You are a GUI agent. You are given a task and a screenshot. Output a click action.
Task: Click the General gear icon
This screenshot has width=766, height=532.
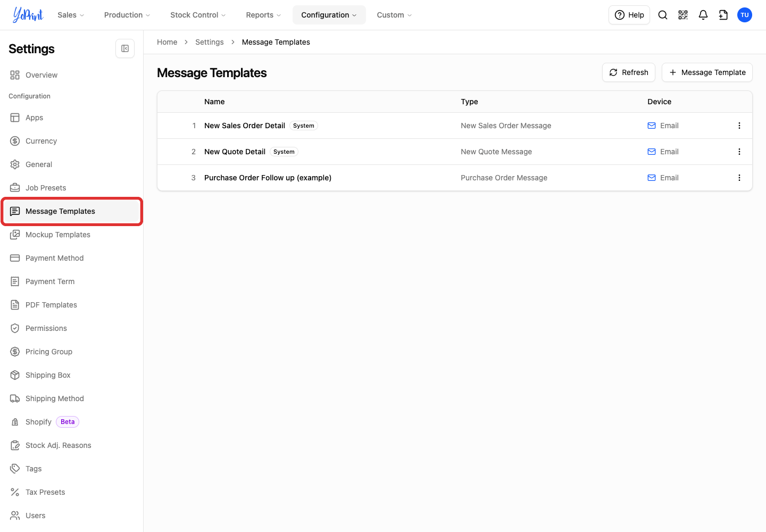tap(15, 164)
